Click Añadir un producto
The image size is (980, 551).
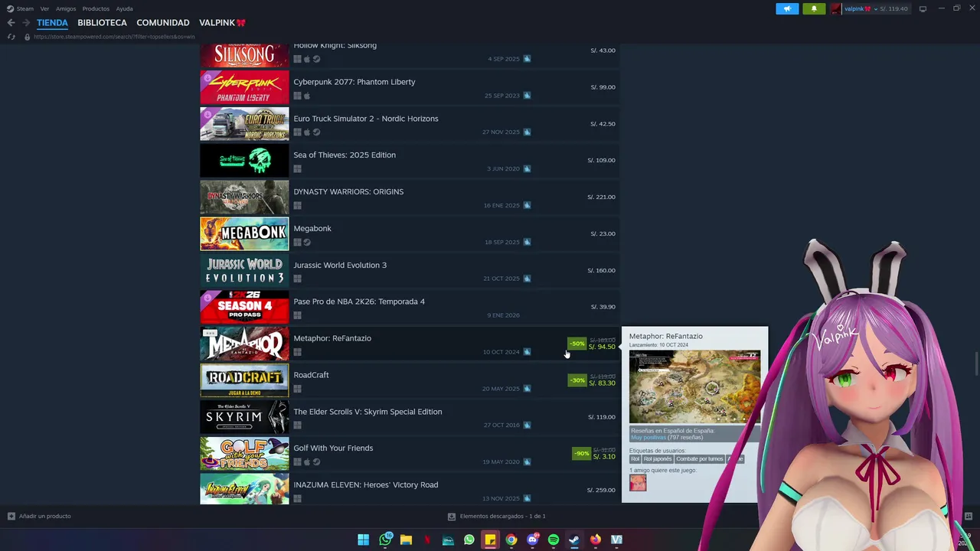(x=39, y=517)
